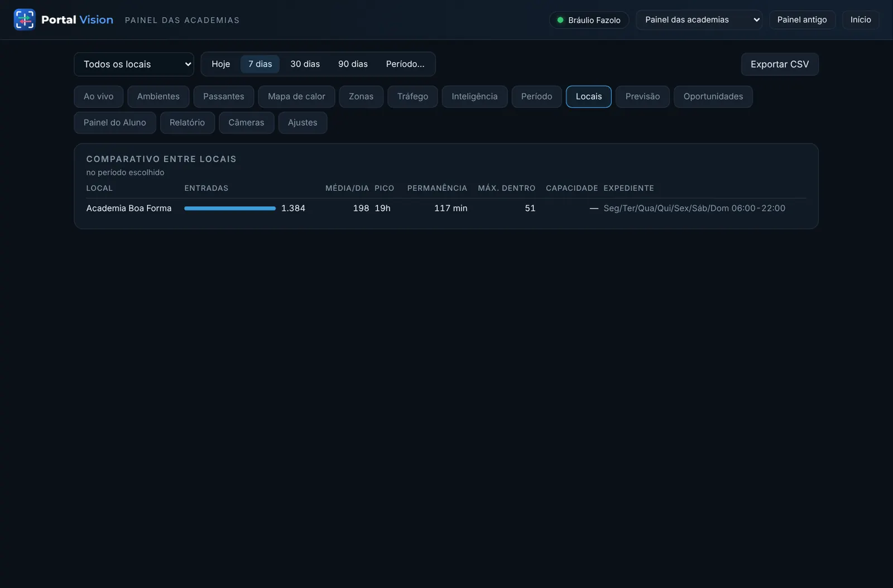This screenshot has width=893, height=588.
Task: Switch to the Tráfego tab
Action: click(412, 97)
